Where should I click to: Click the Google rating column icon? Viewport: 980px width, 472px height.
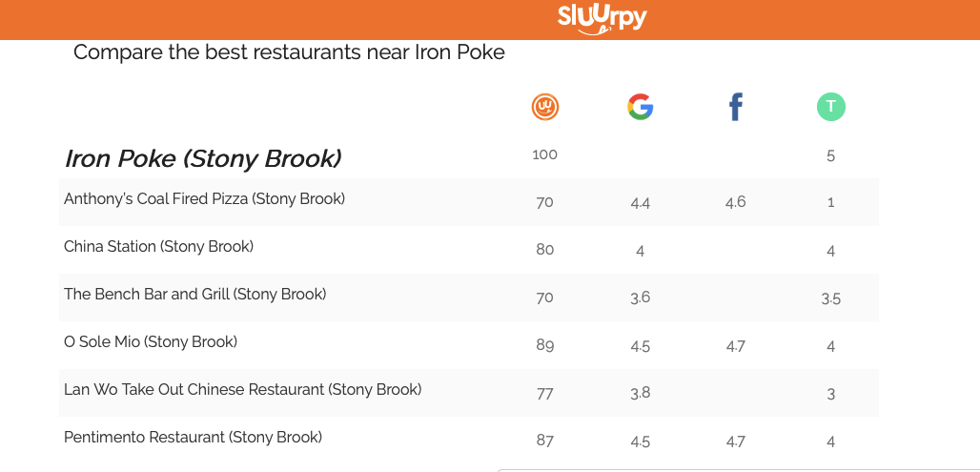pyautogui.click(x=640, y=107)
